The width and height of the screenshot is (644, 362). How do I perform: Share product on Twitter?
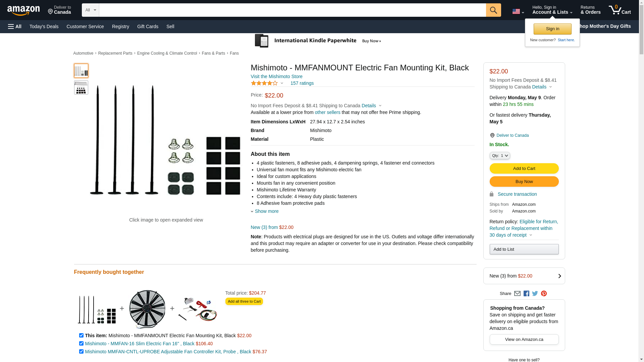pos(535,294)
